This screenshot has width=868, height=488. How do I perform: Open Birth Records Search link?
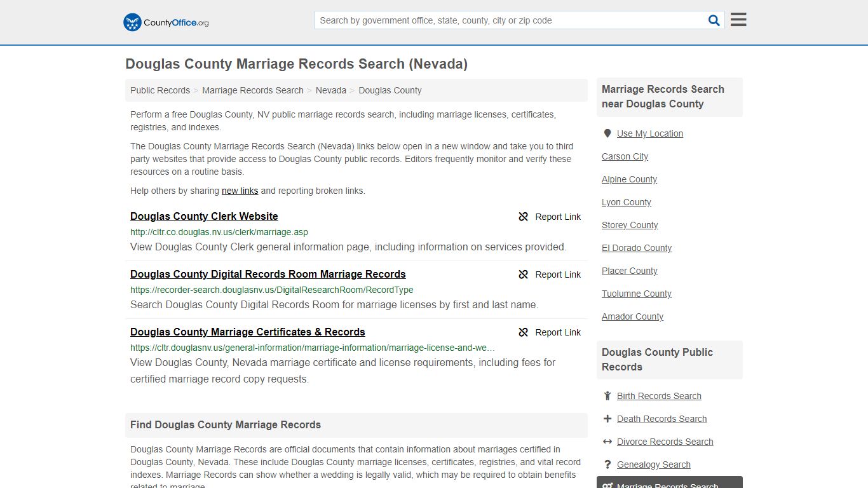click(659, 396)
